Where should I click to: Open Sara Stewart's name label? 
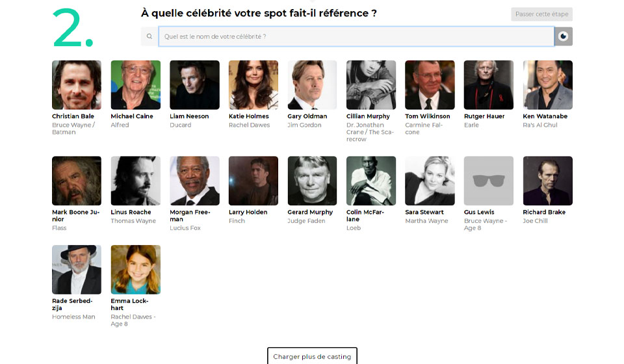click(424, 212)
